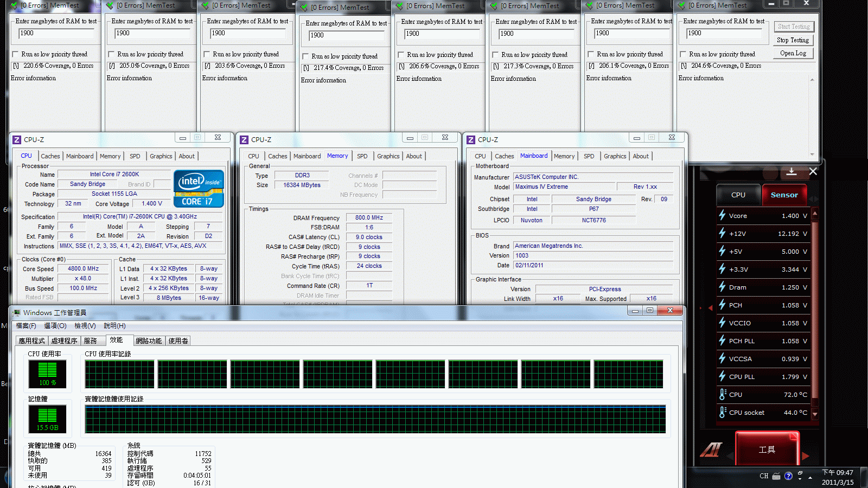Click the 4800.0 MHz Core Speed value
This screenshot has width=868, height=488.
83,269
